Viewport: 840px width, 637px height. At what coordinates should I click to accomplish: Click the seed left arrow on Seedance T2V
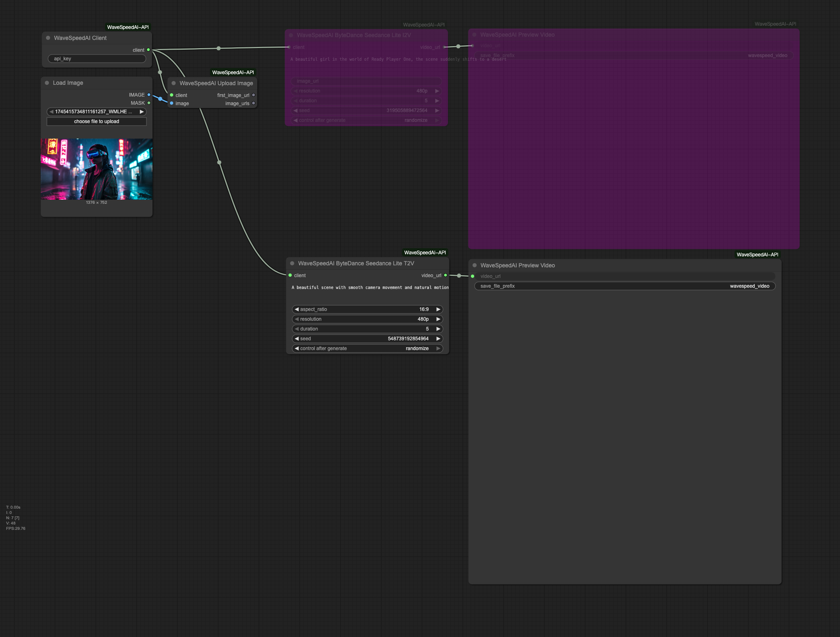coord(296,338)
